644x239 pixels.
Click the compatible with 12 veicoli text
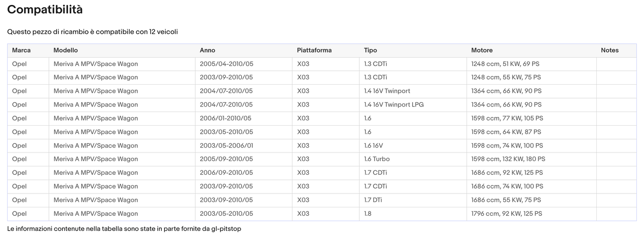93,32
